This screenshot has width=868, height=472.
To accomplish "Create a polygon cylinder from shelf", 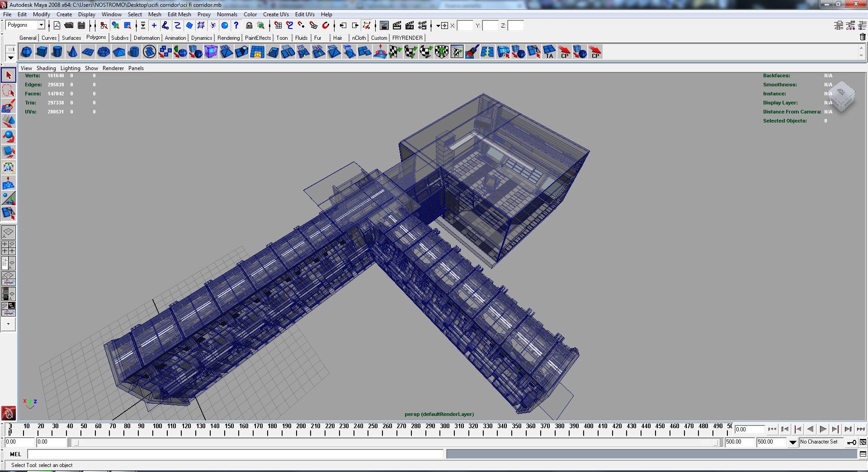I will click(x=57, y=52).
